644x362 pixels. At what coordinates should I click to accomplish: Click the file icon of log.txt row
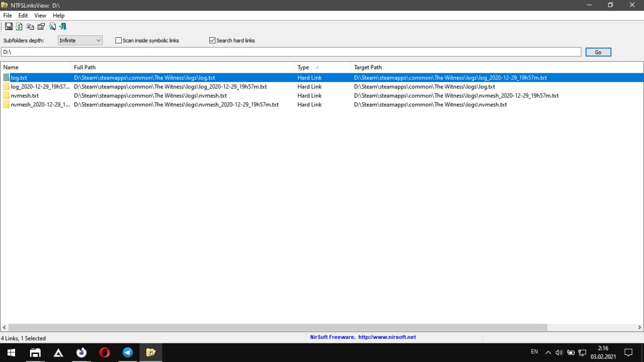coord(7,78)
